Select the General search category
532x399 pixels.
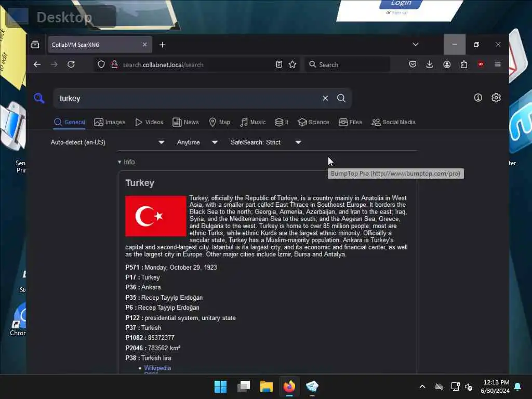point(70,122)
